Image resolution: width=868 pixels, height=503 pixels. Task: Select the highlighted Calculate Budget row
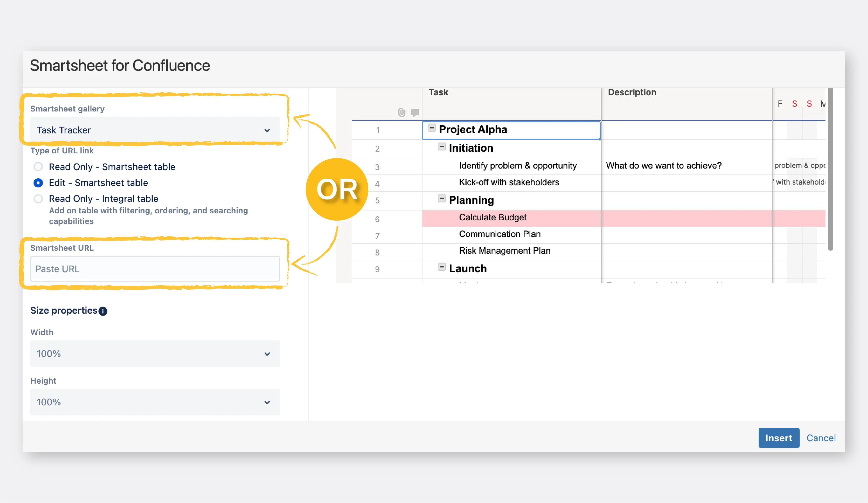point(493,217)
